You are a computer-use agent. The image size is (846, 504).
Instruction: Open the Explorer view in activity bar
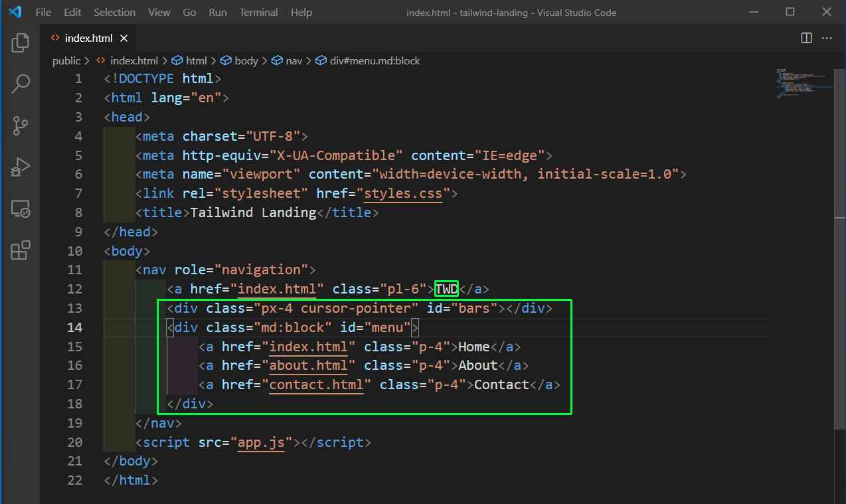pos(21,42)
